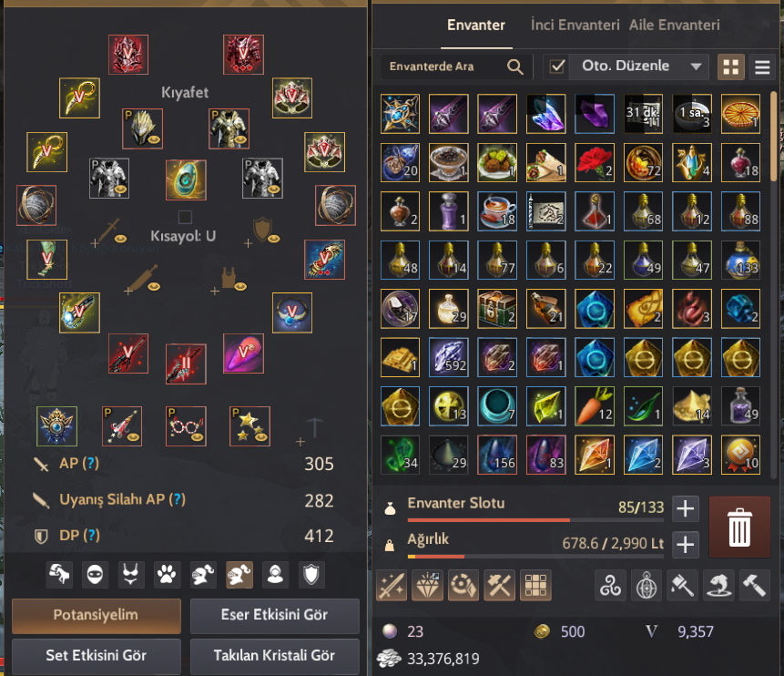Select the grid view icon
Viewport: 784px width, 676px height.
point(731,67)
